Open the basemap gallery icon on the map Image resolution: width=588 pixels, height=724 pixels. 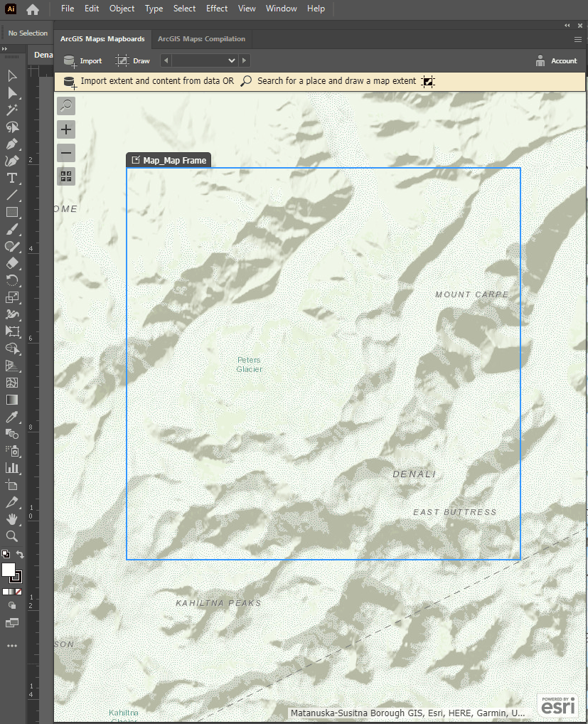[x=65, y=176]
